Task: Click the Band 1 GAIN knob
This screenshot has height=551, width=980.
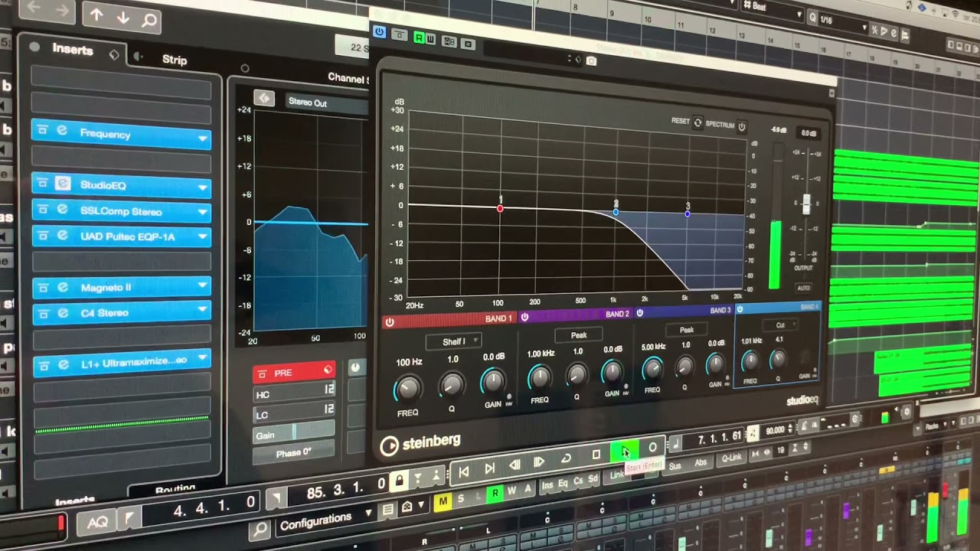Action: [493, 381]
